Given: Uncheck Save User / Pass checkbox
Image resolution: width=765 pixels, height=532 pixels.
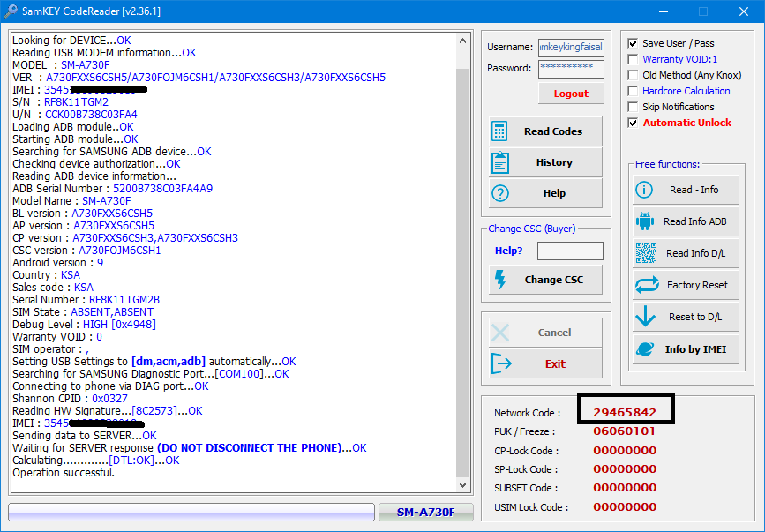Looking at the screenshot, I should (x=633, y=43).
